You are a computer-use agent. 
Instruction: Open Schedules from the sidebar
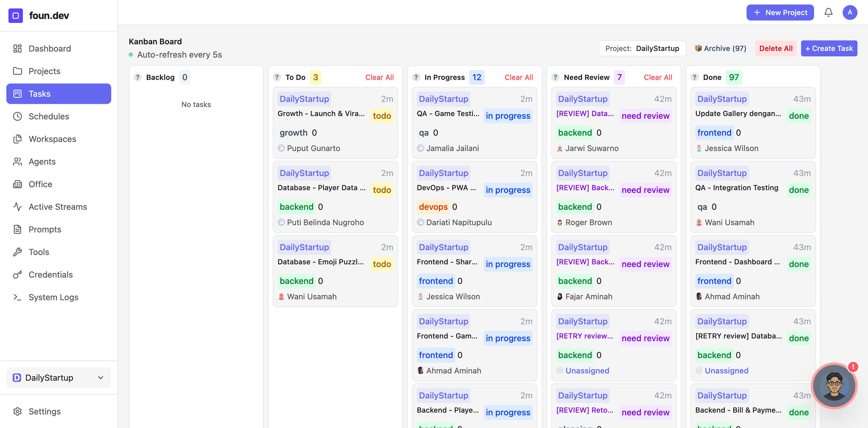59,116
